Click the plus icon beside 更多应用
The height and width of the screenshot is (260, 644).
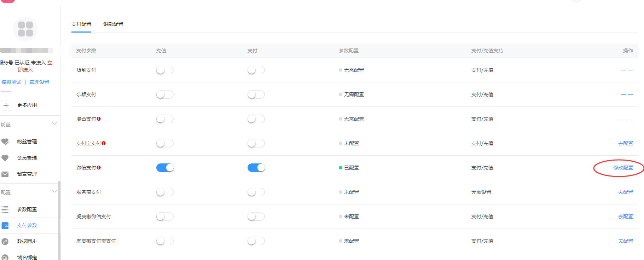point(6,105)
